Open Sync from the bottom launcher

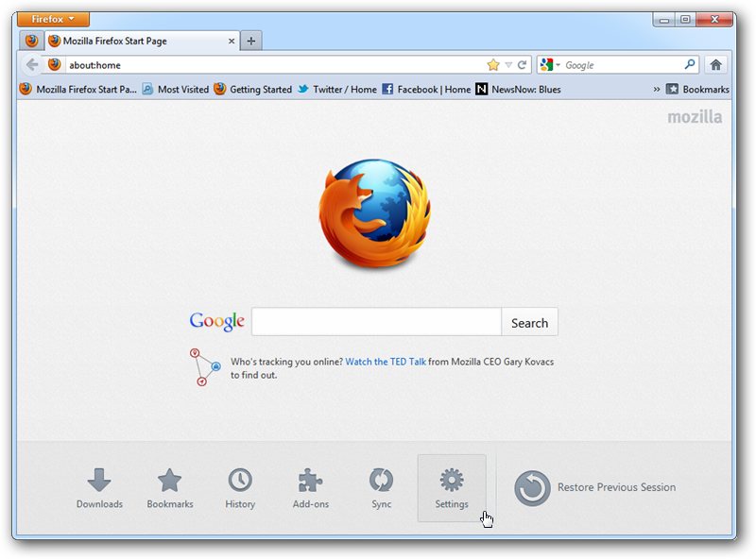click(x=382, y=488)
